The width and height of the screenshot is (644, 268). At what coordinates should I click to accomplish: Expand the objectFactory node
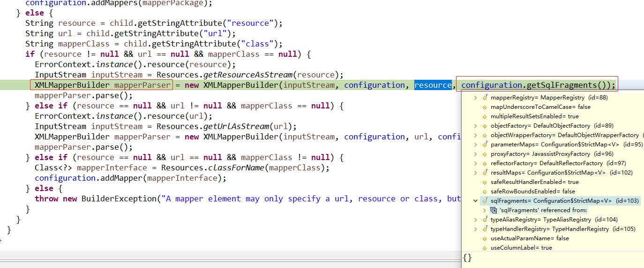tap(476, 126)
